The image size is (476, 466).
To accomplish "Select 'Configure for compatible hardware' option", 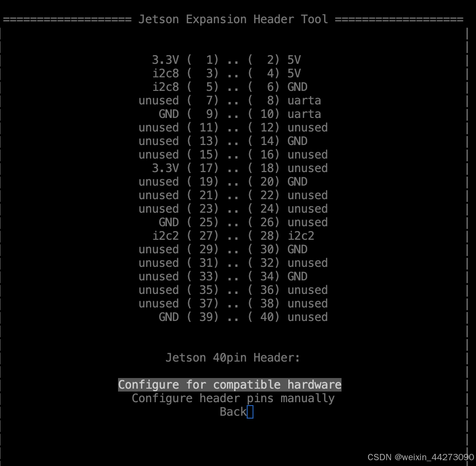I will click(229, 385).
